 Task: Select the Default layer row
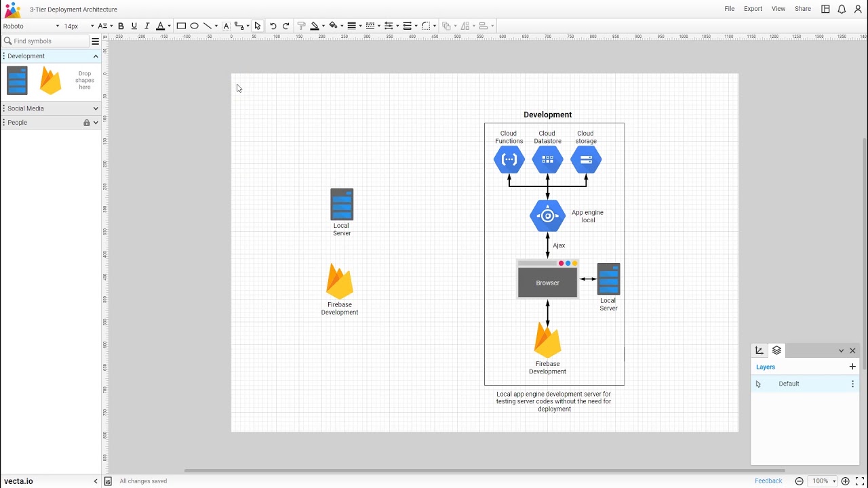point(805,384)
